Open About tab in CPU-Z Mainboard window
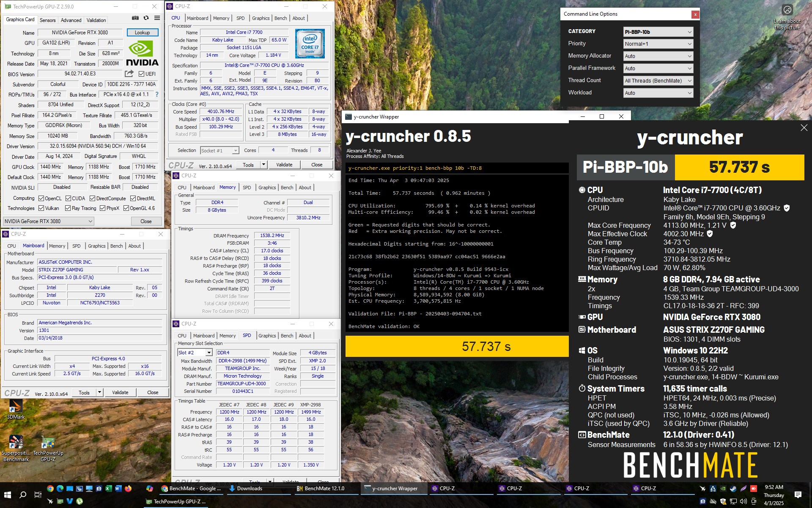 (x=134, y=246)
